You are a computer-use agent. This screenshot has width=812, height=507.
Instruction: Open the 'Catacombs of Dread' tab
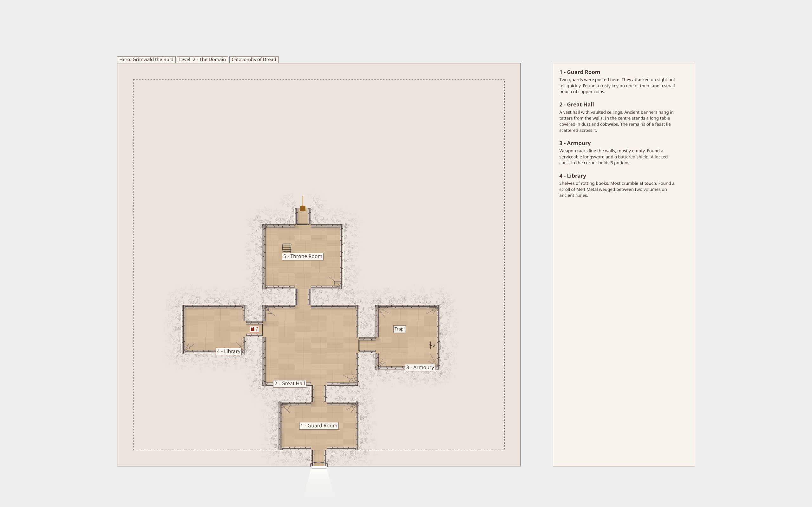point(254,60)
